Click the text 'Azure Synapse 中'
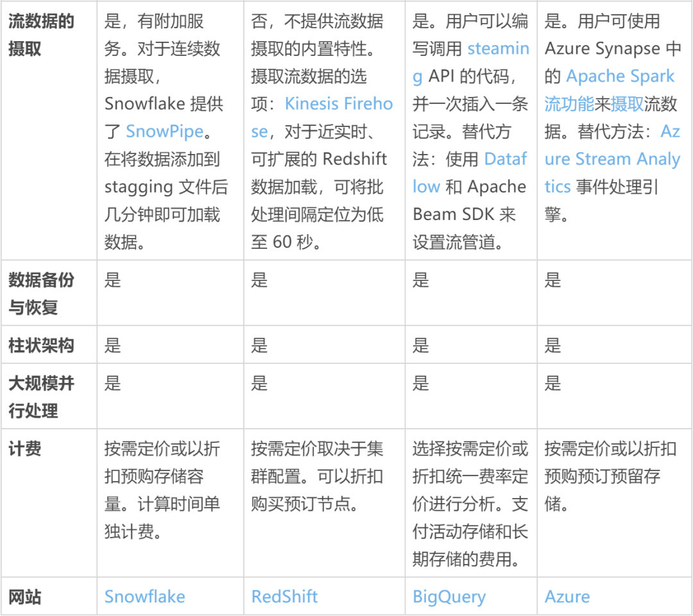 [x=613, y=49]
